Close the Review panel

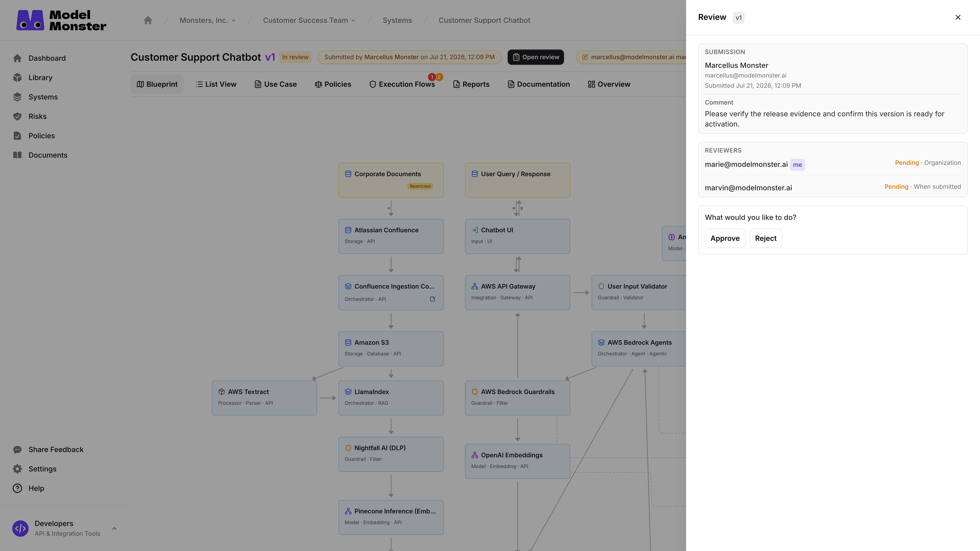958,18
